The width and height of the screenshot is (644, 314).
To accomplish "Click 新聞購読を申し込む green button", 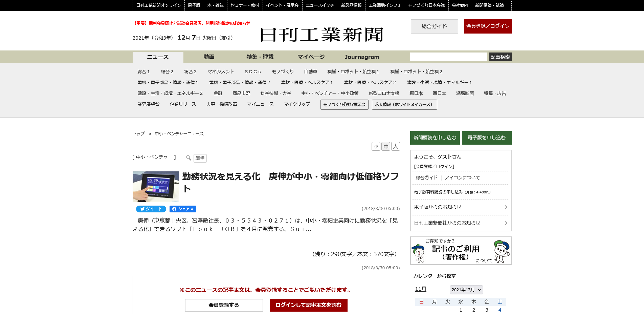I will pyautogui.click(x=435, y=138).
